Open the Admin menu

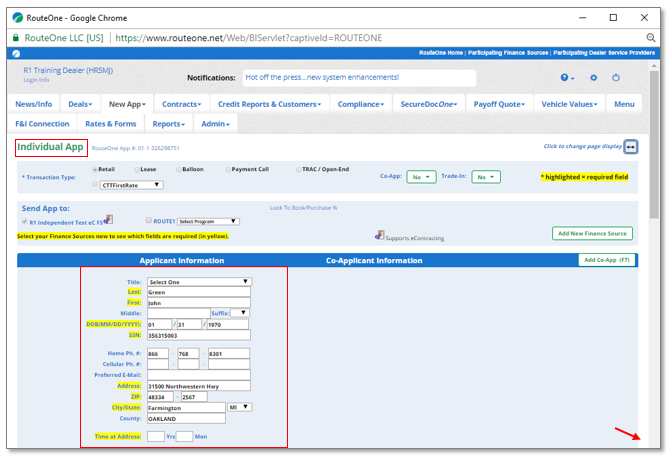point(215,124)
